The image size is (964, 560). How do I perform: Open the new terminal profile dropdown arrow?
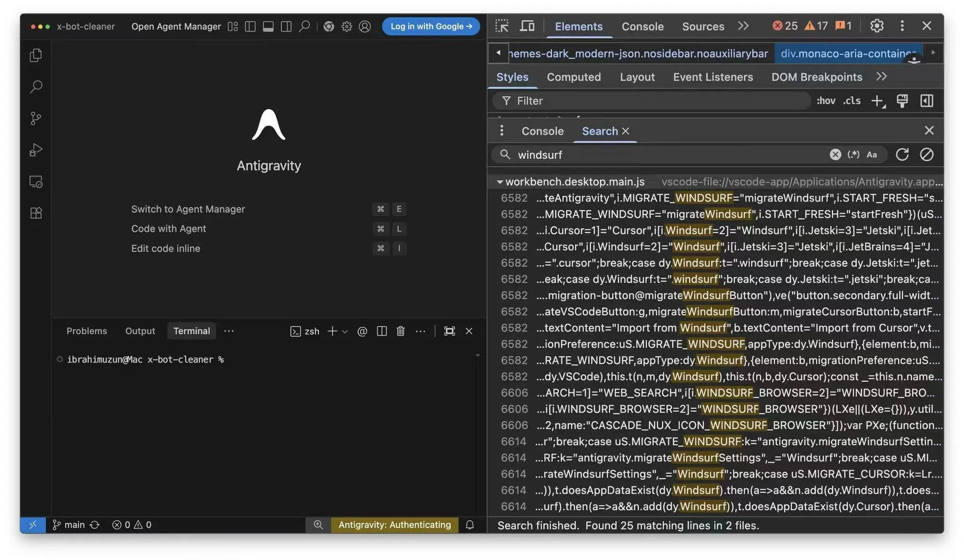[x=345, y=331]
